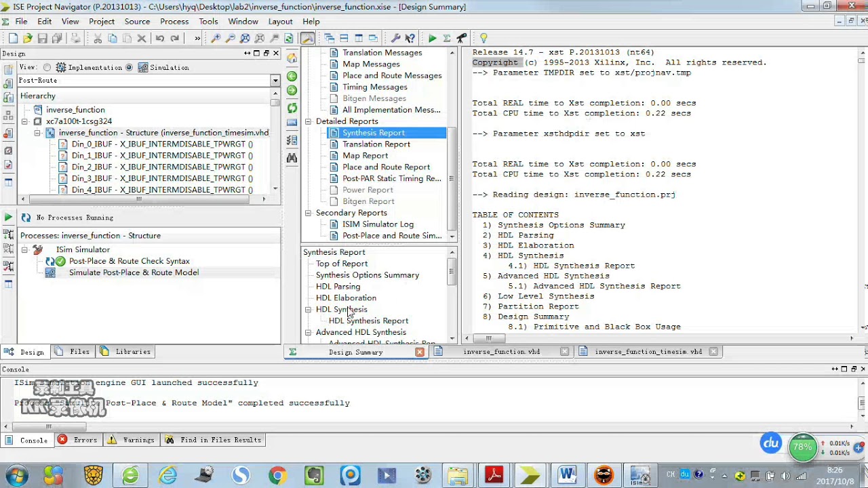
Task: Click the Undo toolbar icon
Action: [160, 39]
